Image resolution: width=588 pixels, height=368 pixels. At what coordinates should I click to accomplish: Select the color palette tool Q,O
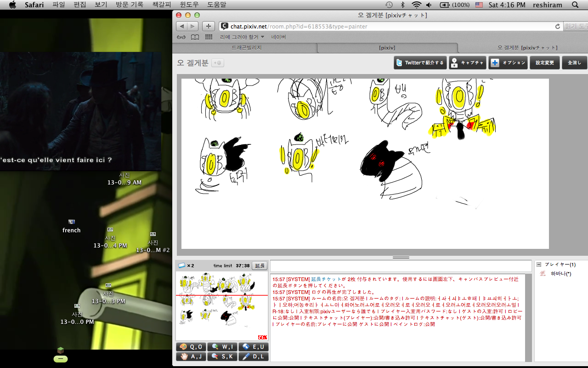tap(191, 347)
